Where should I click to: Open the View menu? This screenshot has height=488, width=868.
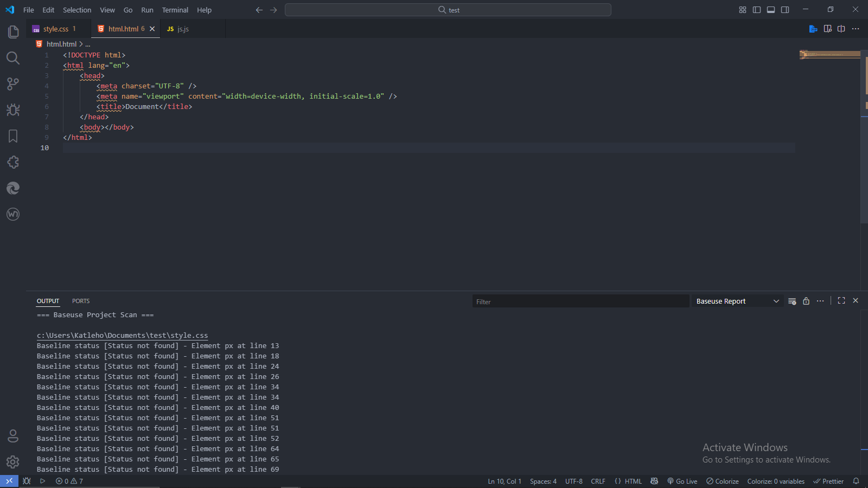[107, 10]
